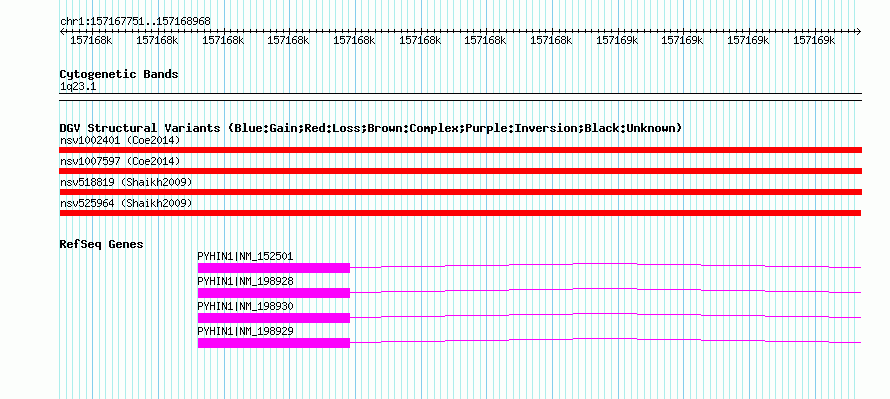The image size is (890, 399).
Task: Click the red bar for nsv1002401
Action: (460, 150)
